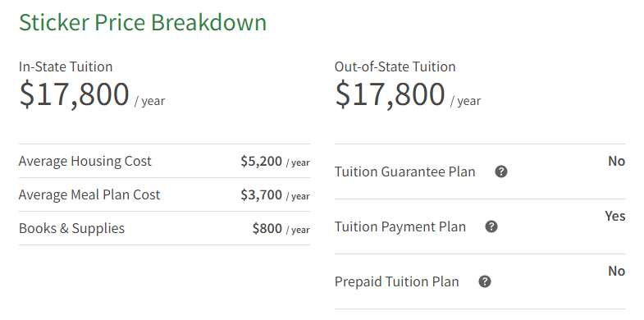Click the In-State Tuition label

click(x=66, y=66)
